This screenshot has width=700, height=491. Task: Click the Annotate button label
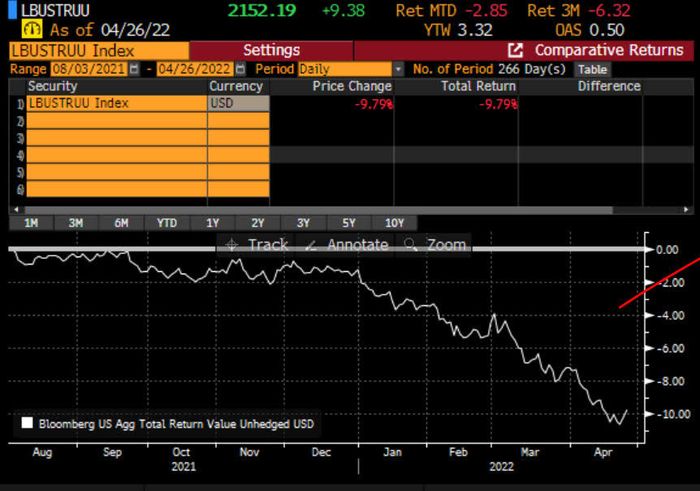tap(358, 245)
